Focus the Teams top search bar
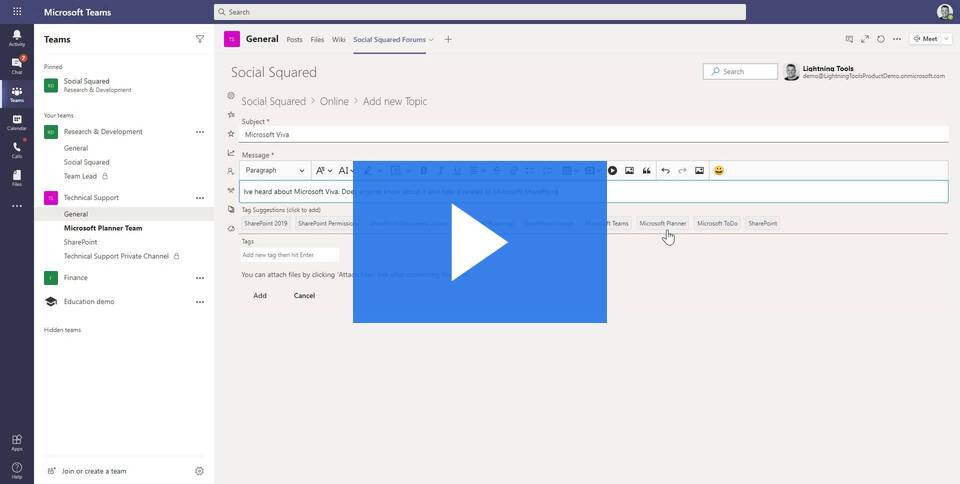The image size is (960, 484). point(479,12)
